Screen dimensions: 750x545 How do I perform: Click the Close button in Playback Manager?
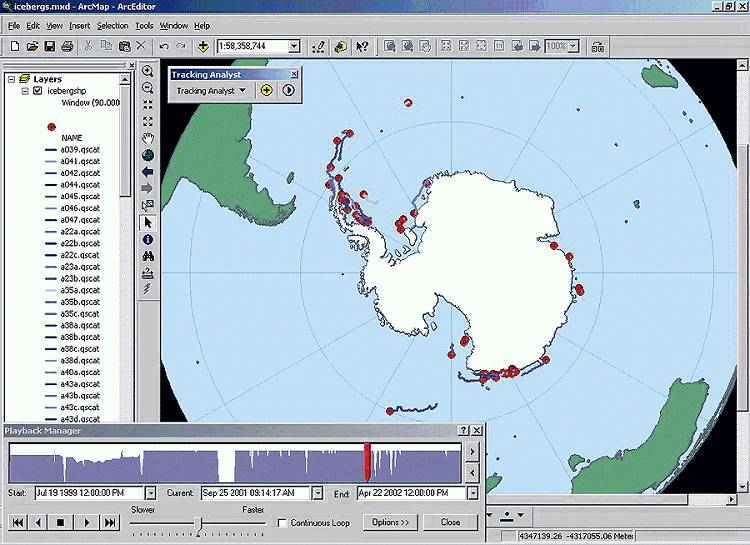450,523
